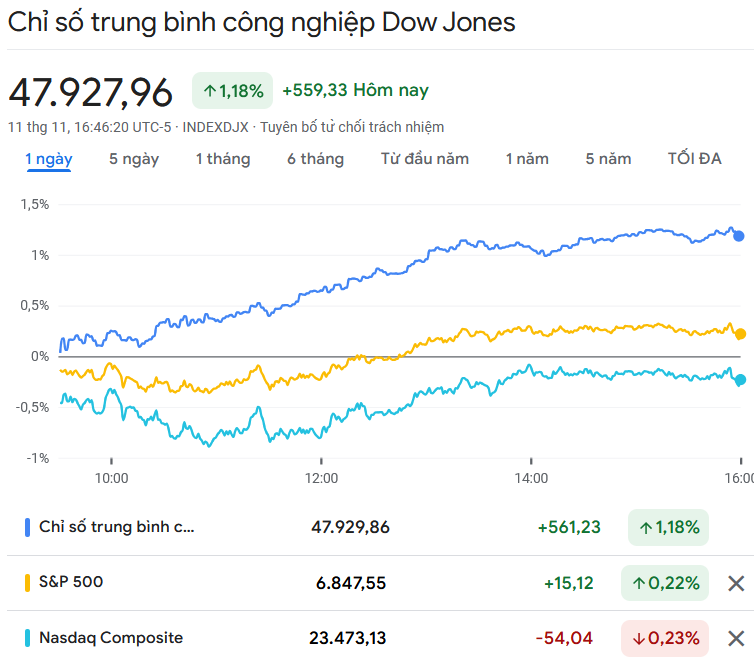Open the '6 tháng' chart range

pyautogui.click(x=315, y=159)
